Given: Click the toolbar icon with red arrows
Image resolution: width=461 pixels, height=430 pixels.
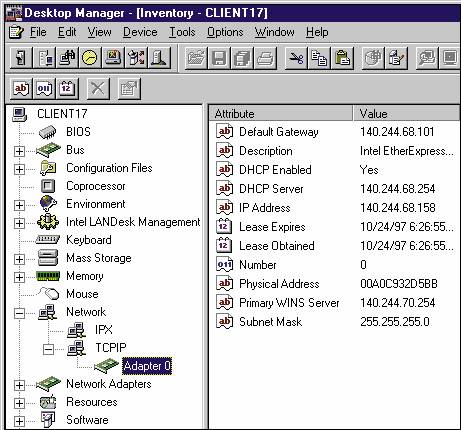Looking at the screenshot, I should coord(136,58).
